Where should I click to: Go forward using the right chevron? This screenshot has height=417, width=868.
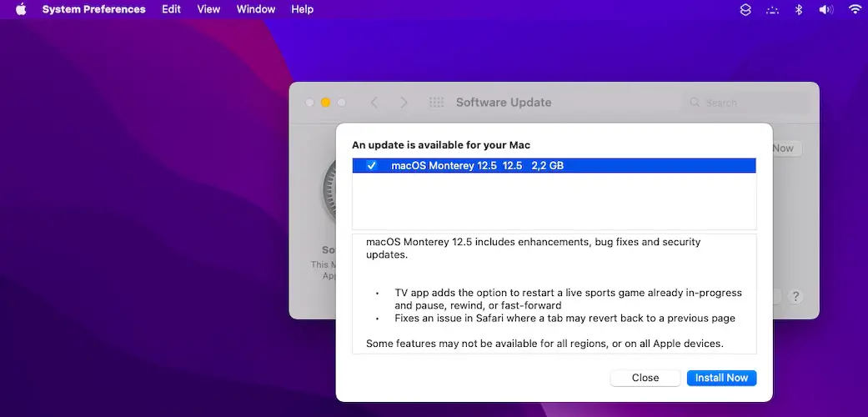click(x=404, y=103)
